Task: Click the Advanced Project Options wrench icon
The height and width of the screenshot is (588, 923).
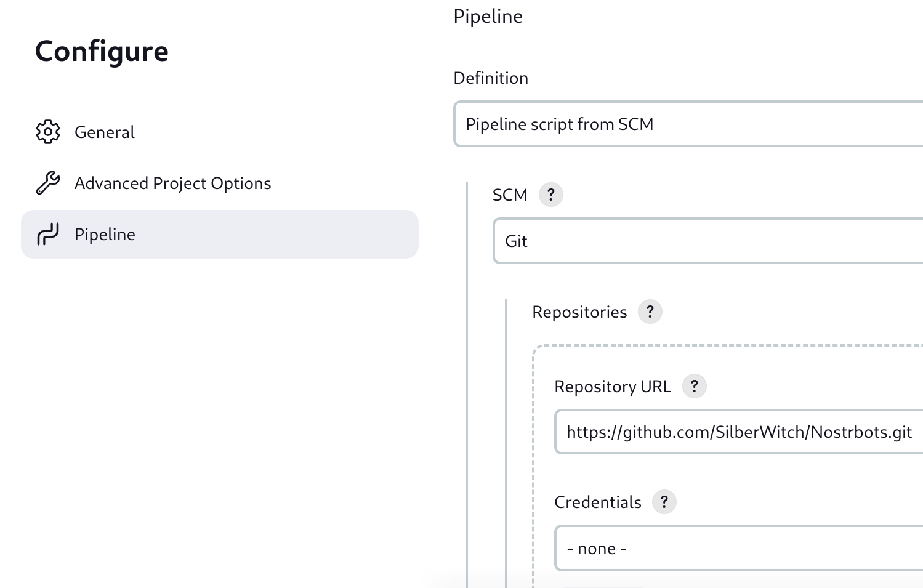Action: point(48,183)
